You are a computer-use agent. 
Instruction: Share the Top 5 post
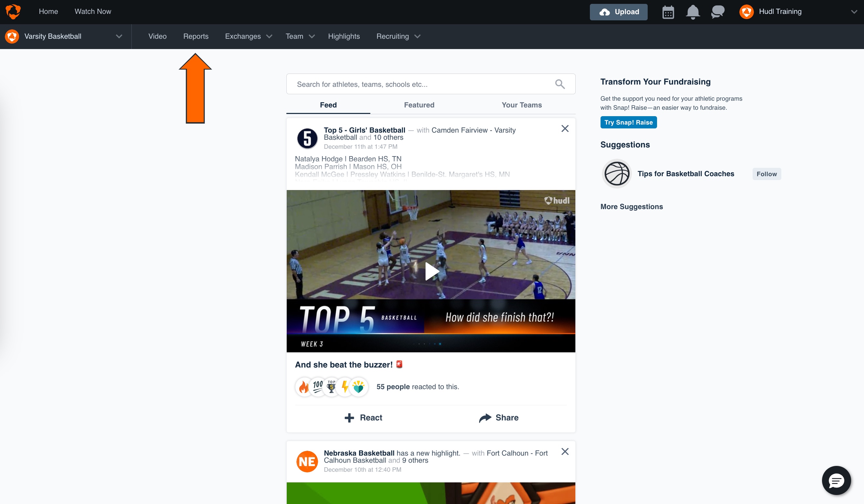[499, 418]
